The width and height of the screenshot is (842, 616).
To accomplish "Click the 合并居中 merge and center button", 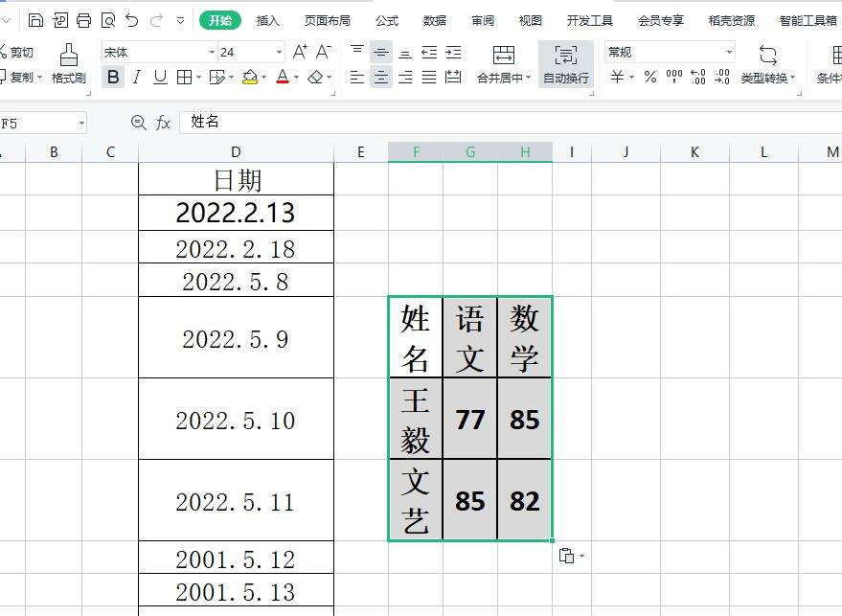I will 504,64.
